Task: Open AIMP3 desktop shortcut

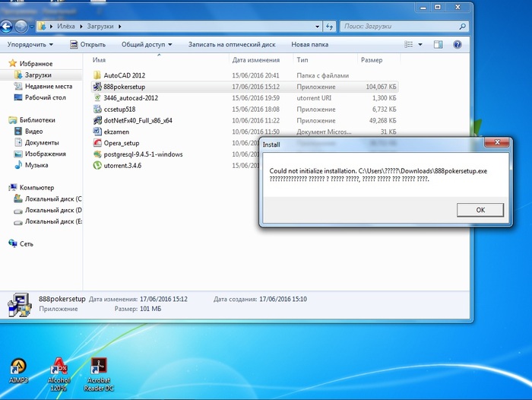Action: [18, 370]
